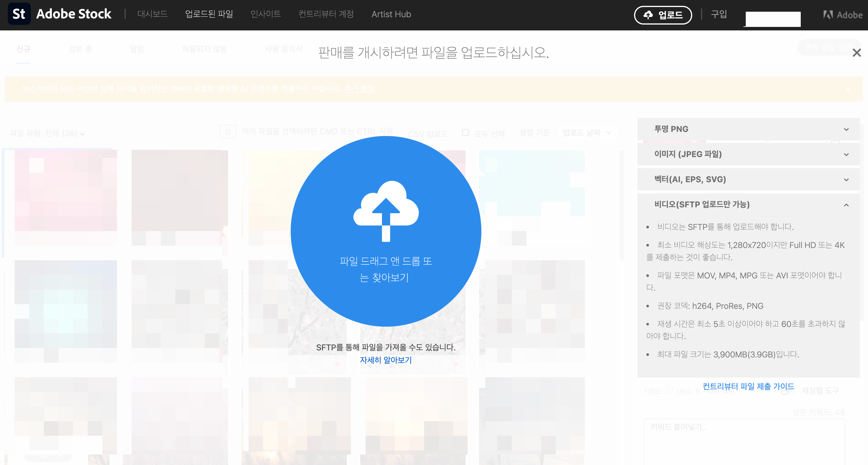Open the 컨트리뷰터 계정 menu item
The height and width of the screenshot is (465, 868).
point(326,14)
